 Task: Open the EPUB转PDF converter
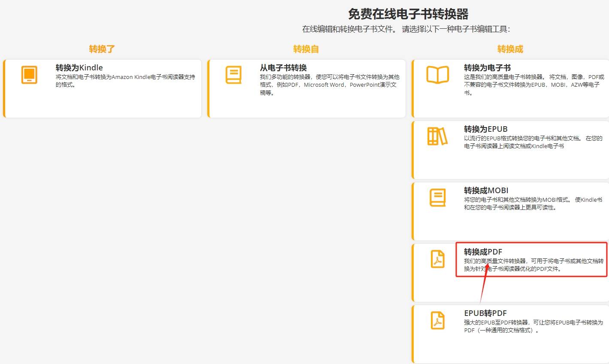pos(511,334)
